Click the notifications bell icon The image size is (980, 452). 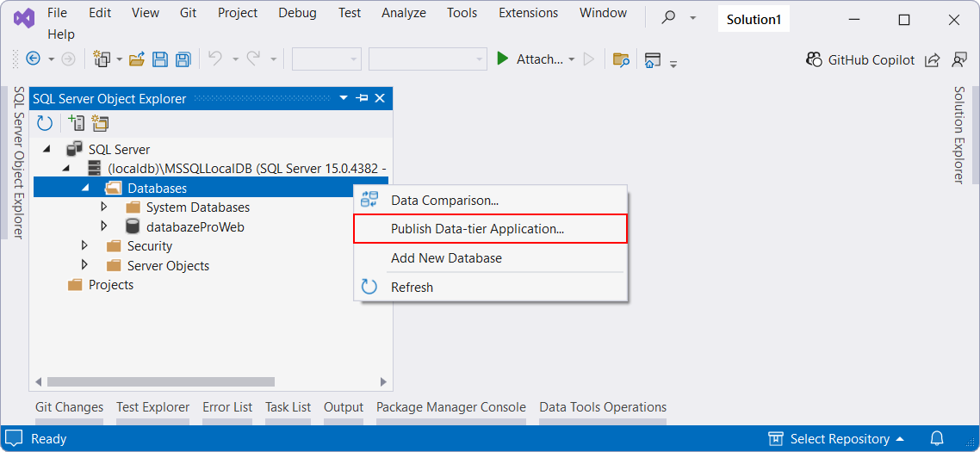[x=937, y=438]
